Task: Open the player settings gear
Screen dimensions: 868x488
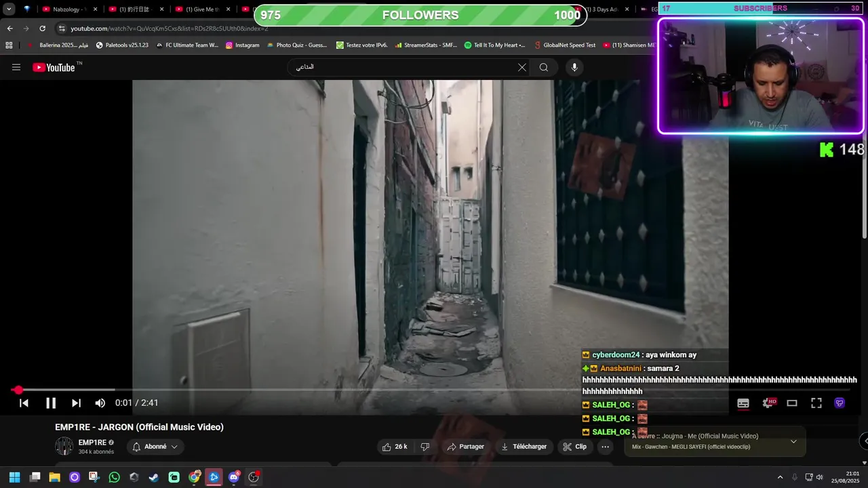Action: coord(768,403)
